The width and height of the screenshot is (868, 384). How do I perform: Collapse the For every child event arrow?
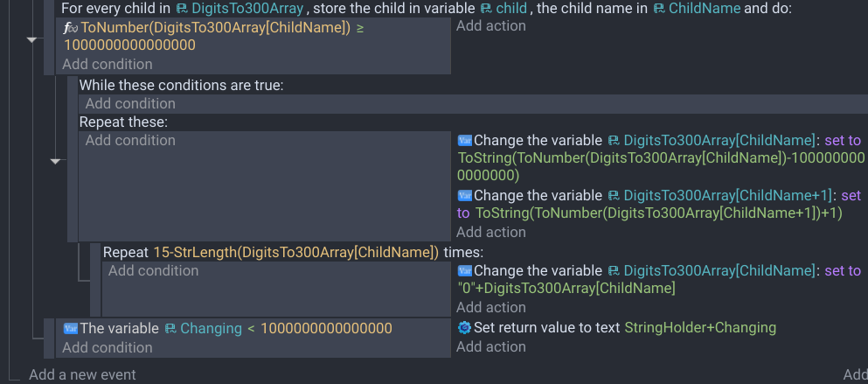click(x=31, y=40)
